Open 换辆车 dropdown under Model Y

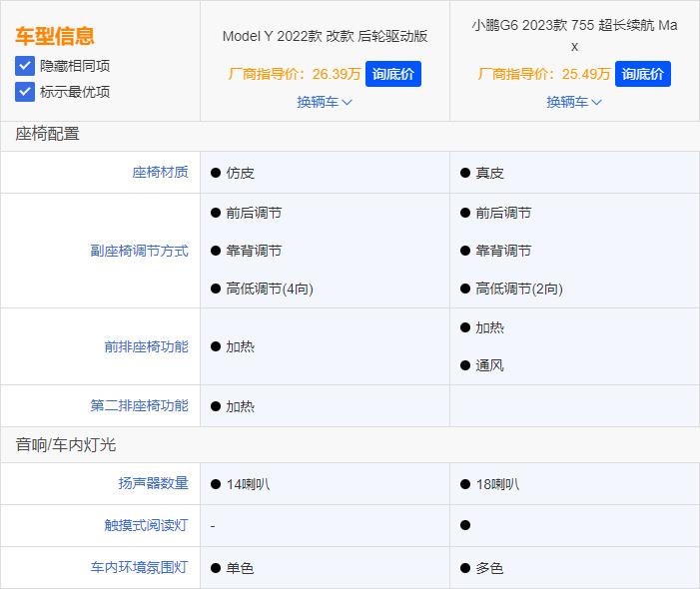tap(325, 102)
